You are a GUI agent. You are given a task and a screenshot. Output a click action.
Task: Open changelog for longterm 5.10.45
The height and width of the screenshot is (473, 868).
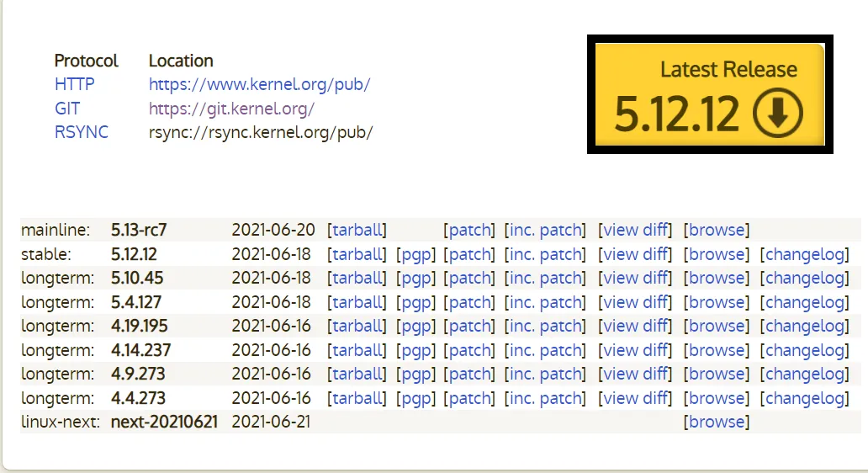(x=804, y=278)
